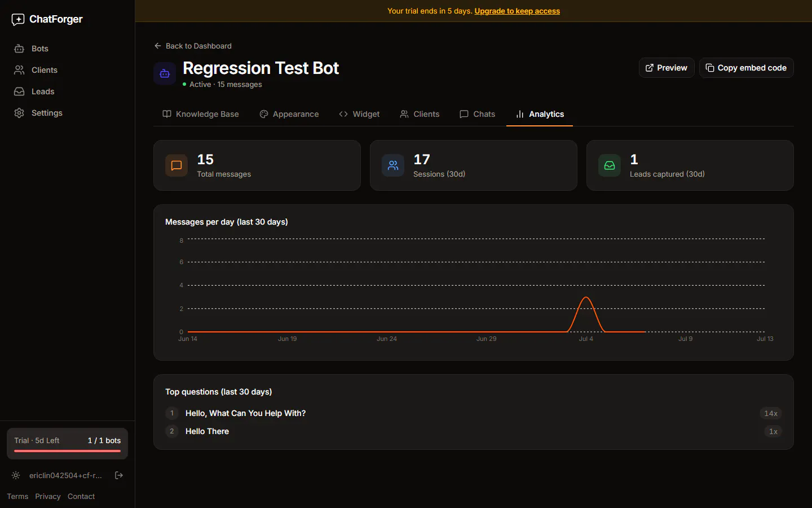This screenshot has width=812, height=508.
Task: Click the Sessions users icon
Action: tap(393, 165)
